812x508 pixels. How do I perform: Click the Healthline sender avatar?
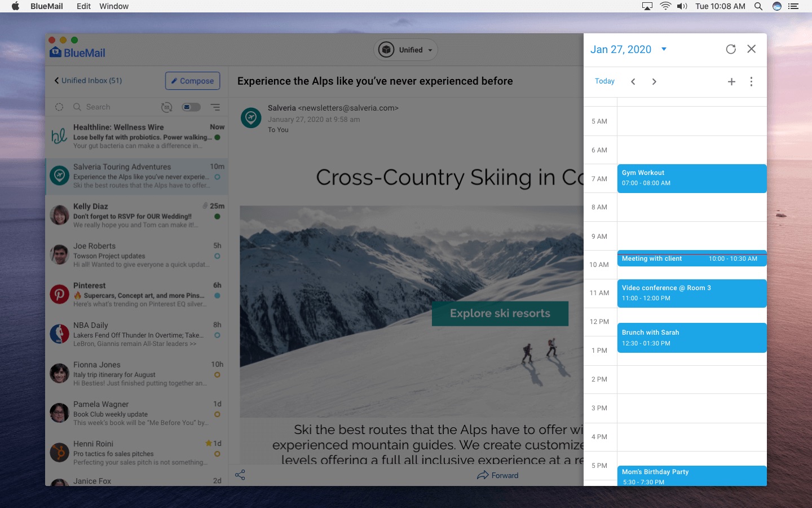[x=59, y=136]
